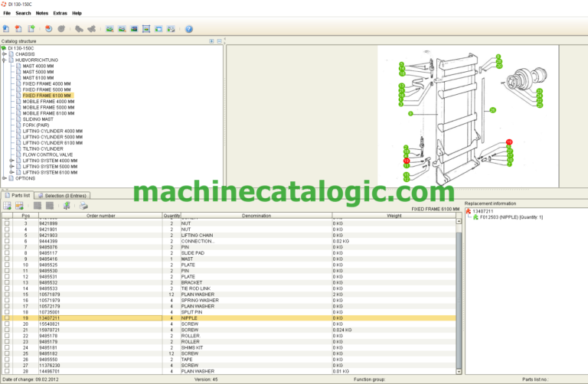Open the Notes menu

[42, 13]
